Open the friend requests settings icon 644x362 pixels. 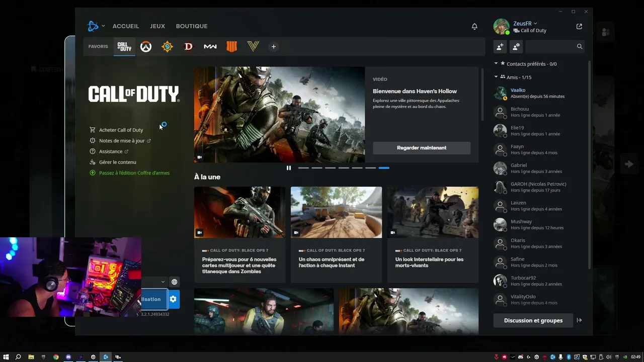[x=516, y=47]
